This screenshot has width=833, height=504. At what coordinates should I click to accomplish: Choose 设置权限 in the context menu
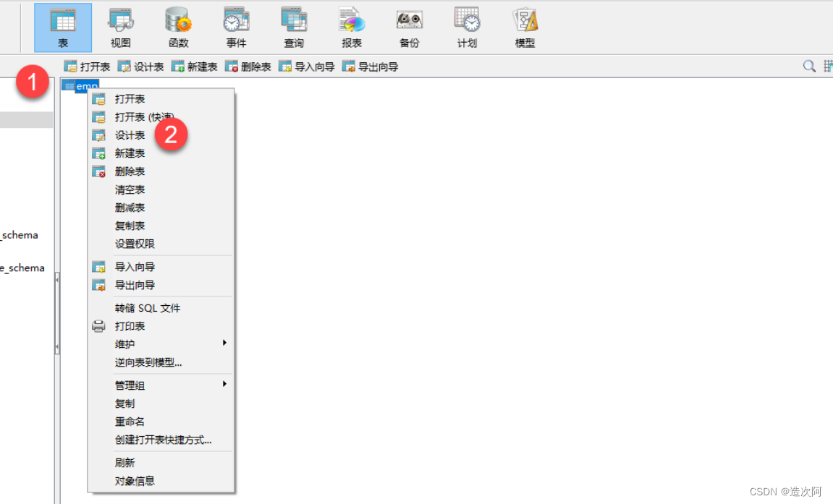pos(161,244)
